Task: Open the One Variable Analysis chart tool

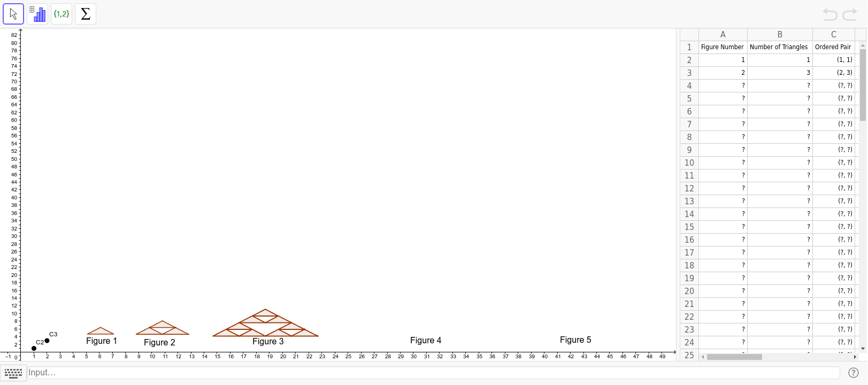Action: point(37,14)
